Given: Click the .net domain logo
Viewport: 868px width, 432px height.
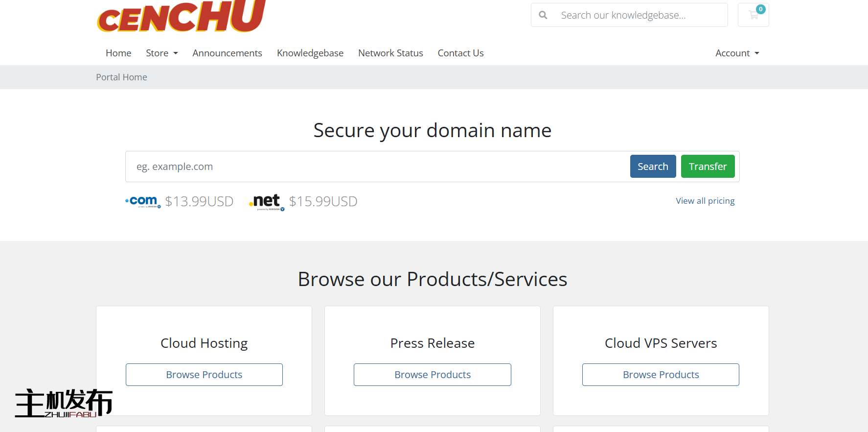Looking at the screenshot, I should click(267, 201).
